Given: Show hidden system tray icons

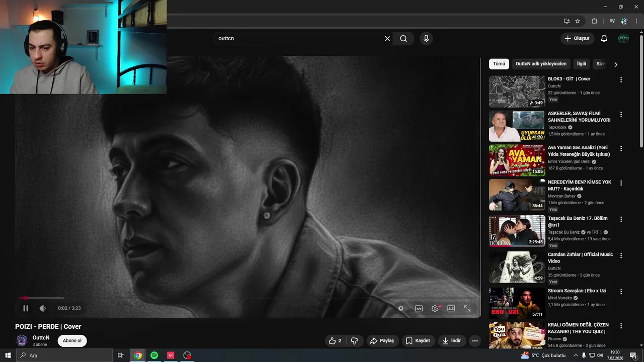Looking at the screenshot, I should point(576,355).
